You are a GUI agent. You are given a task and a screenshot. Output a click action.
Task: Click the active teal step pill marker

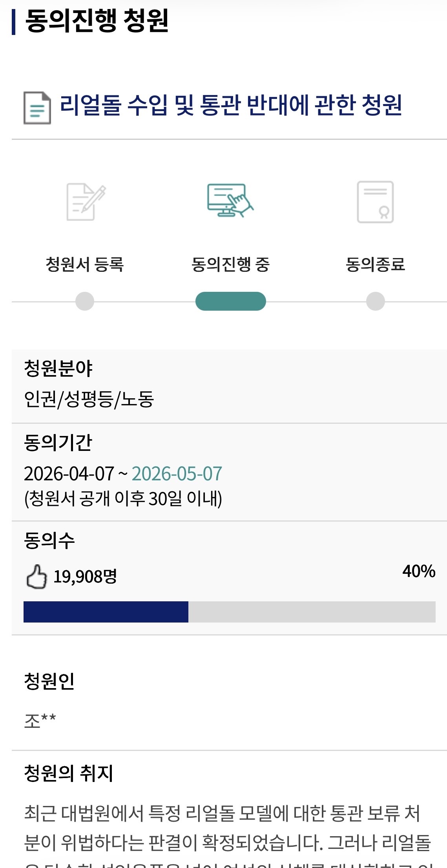[230, 301]
